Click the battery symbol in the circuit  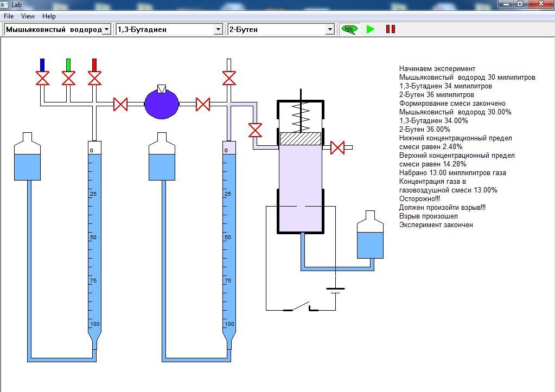tap(335, 291)
